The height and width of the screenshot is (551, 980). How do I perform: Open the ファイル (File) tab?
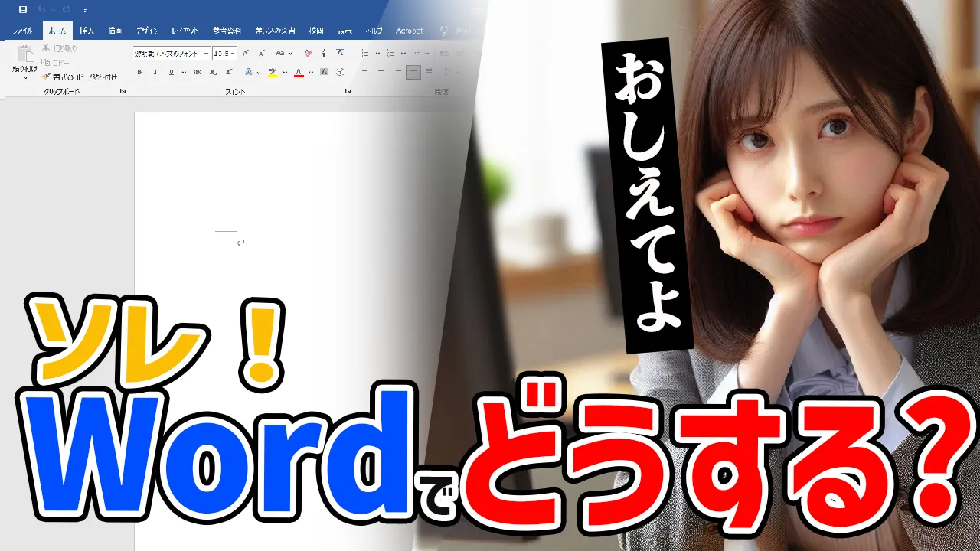click(22, 31)
